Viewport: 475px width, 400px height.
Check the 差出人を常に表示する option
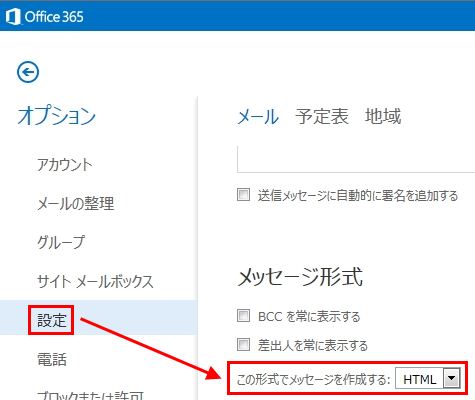(x=243, y=344)
